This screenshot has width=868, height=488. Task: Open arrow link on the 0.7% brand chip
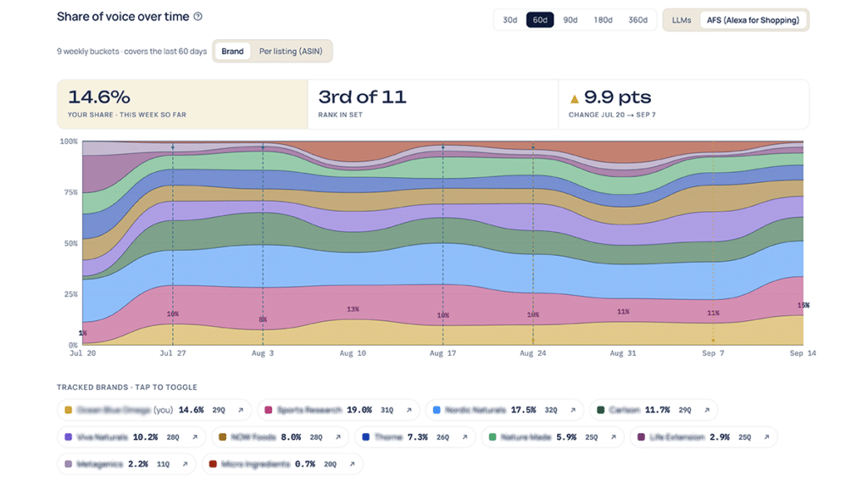[x=352, y=464]
